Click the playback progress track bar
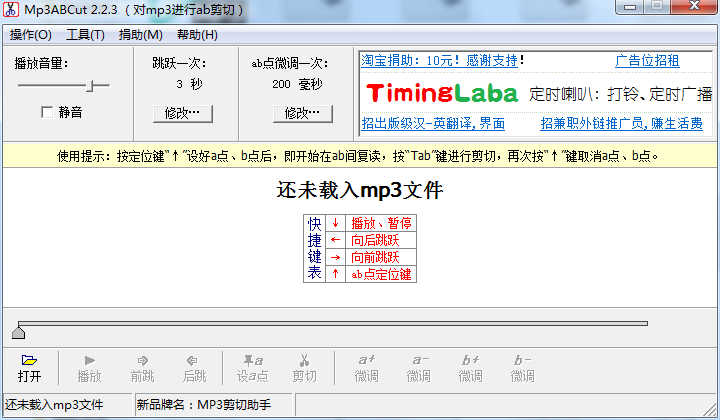This screenshot has height=420, width=720. tap(333, 324)
